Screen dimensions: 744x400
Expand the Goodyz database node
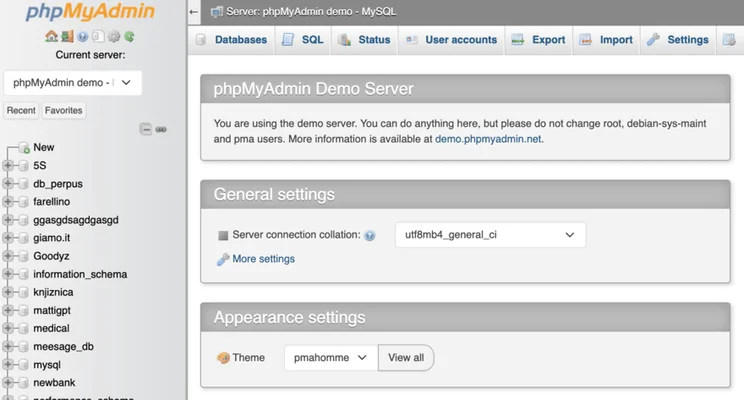pyautogui.click(x=8, y=256)
